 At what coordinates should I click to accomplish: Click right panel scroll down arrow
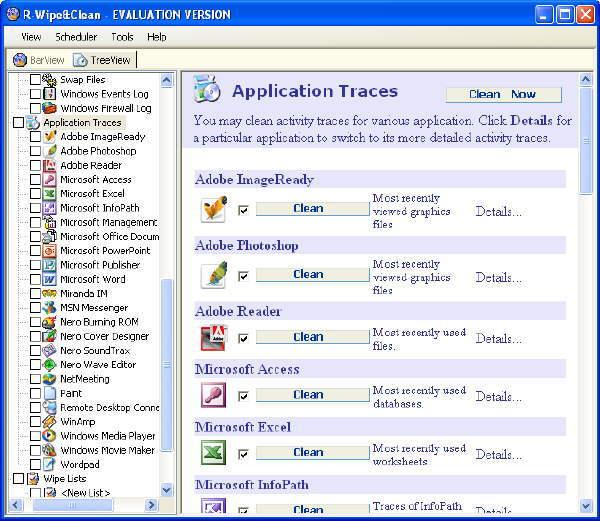586,506
